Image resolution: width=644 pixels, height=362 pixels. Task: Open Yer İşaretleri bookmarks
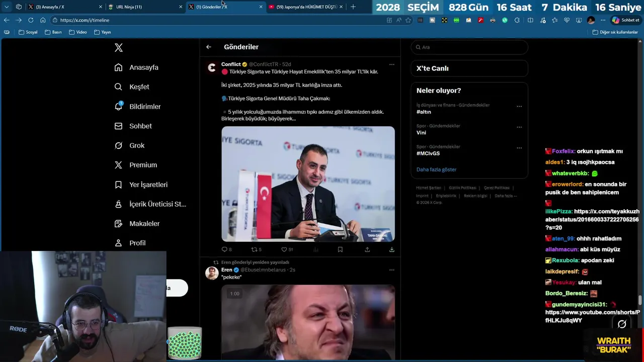coord(141,185)
